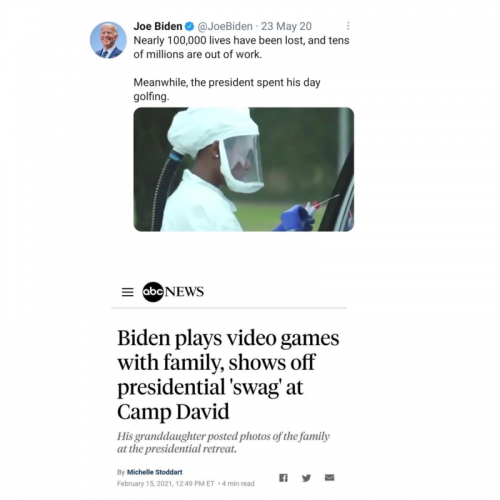Share the article on Twitter

[x=306, y=478]
